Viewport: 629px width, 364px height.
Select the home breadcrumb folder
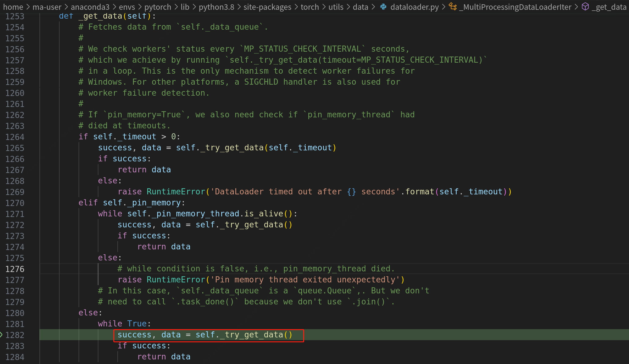coord(13,7)
